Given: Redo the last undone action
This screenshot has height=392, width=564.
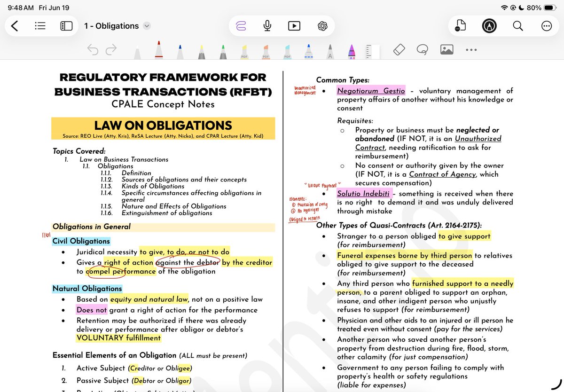Looking at the screenshot, I should pyautogui.click(x=111, y=49).
